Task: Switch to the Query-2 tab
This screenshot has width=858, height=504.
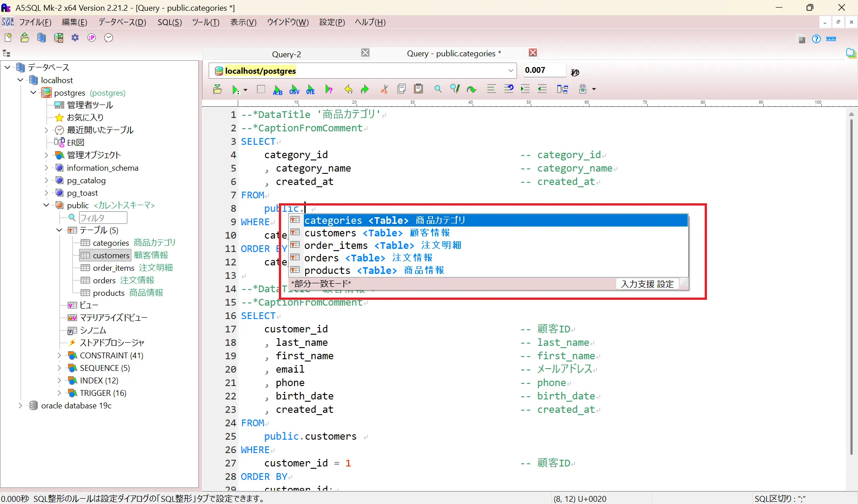Action: [x=286, y=54]
